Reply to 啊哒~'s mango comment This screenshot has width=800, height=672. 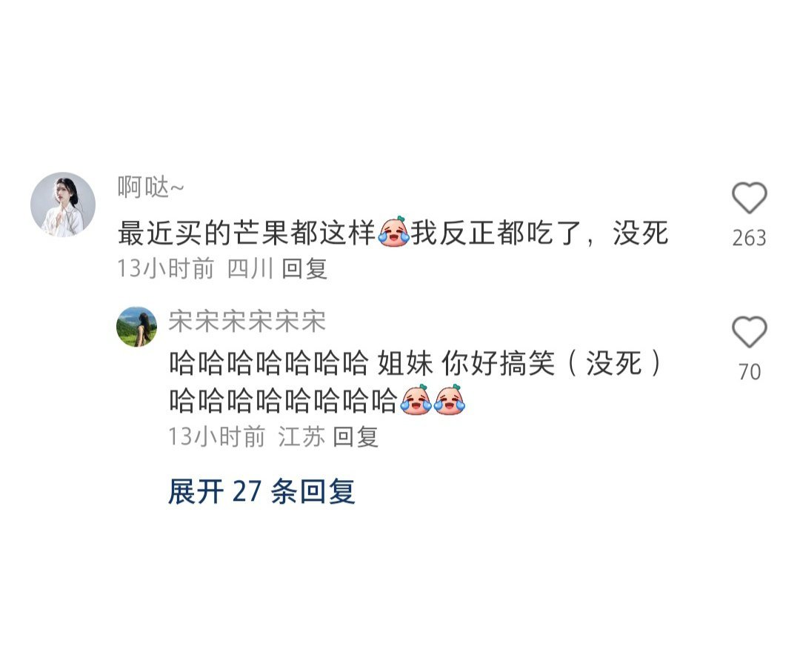(x=304, y=268)
